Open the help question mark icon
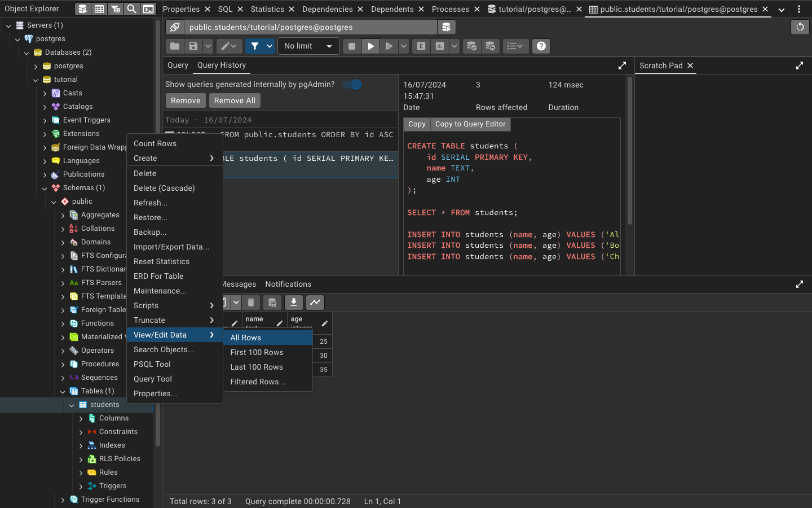Screen dimensions: 812x508 pos(541,46)
